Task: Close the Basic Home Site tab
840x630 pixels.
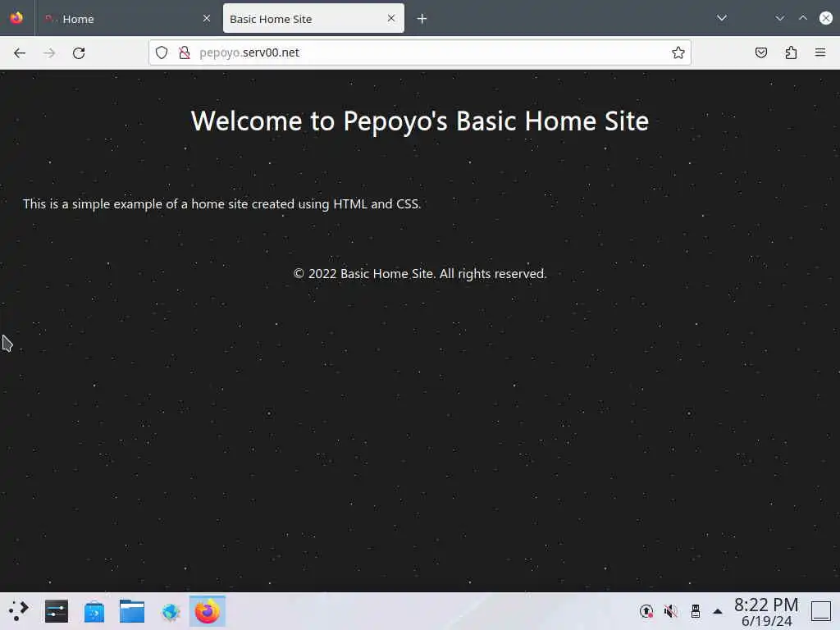Action: tap(391, 18)
